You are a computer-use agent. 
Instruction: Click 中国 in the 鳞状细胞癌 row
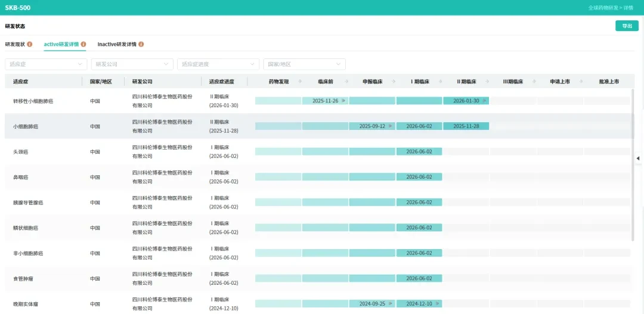(95, 228)
